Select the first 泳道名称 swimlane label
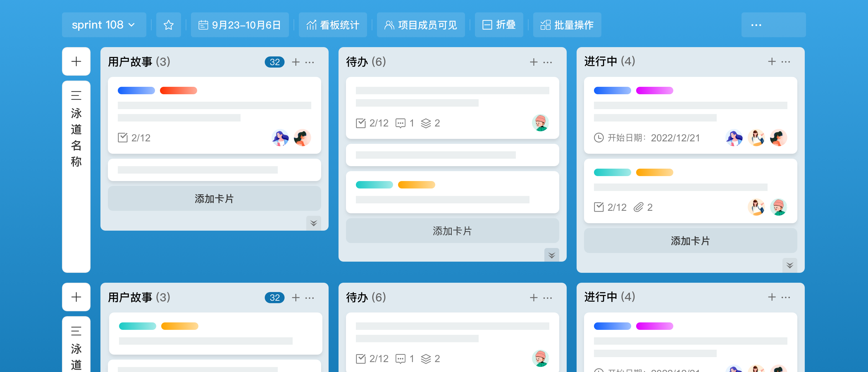The height and width of the screenshot is (372, 868). pyautogui.click(x=76, y=137)
